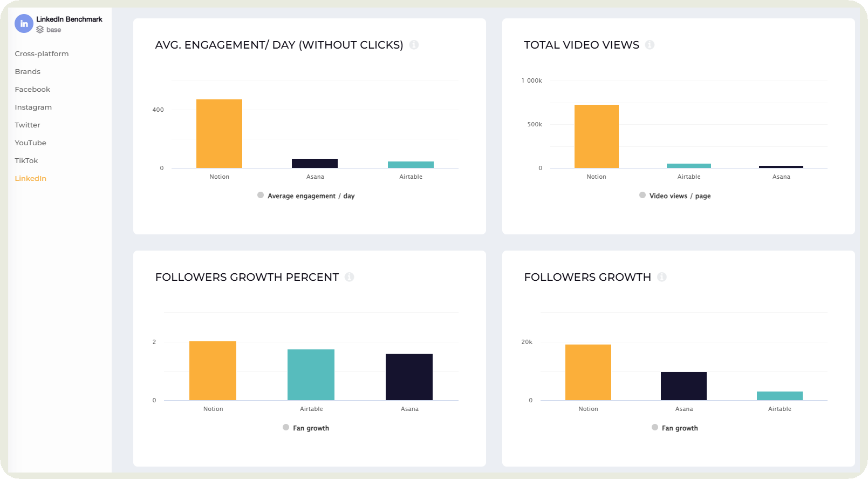
Task: Toggle 'Fan growth' legend in Followers Growth Percent
Action: click(286, 427)
